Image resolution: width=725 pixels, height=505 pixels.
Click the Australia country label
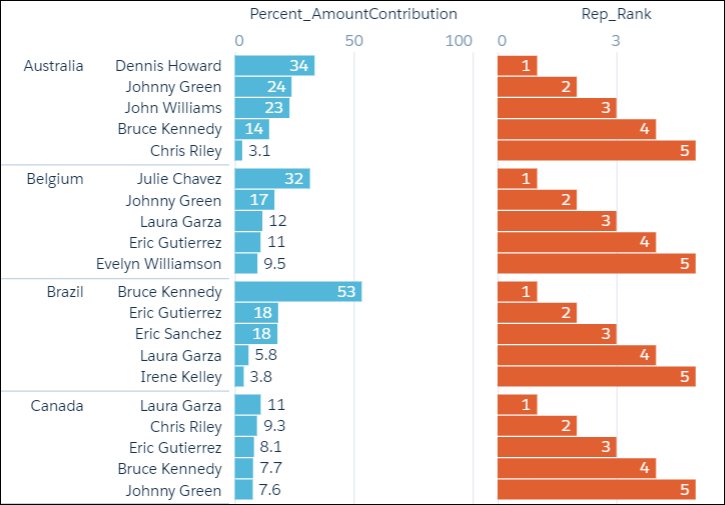(54, 66)
